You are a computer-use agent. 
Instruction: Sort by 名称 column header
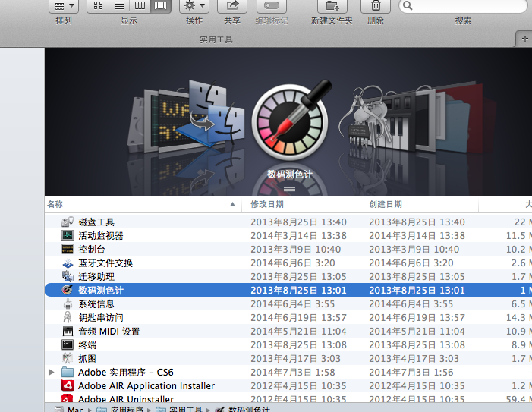(143, 204)
